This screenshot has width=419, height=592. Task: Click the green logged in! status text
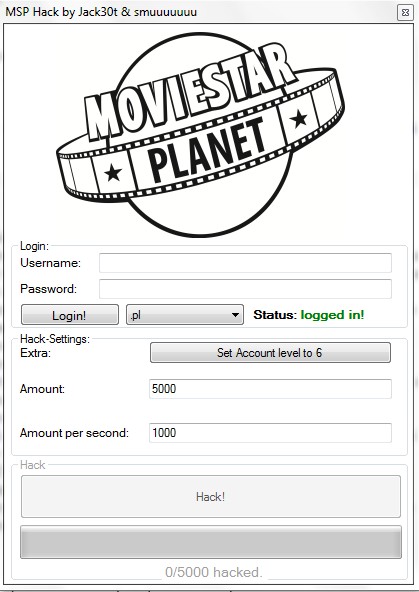(333, 315)
